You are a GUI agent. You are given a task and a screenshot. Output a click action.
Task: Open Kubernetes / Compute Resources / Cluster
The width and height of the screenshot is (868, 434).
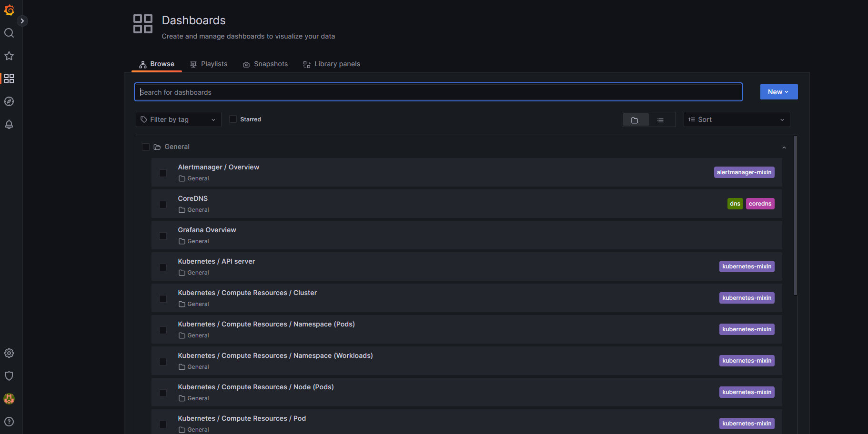[247, 293]
